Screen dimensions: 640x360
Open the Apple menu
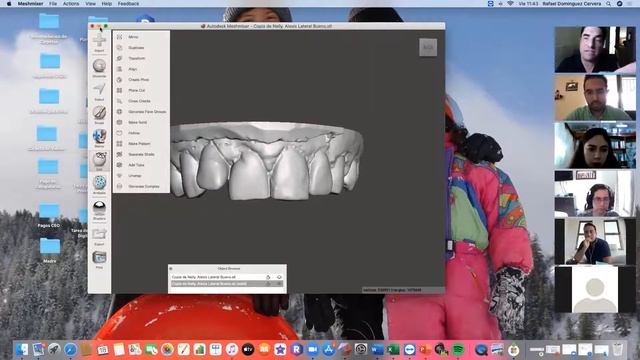click(9, 4)
